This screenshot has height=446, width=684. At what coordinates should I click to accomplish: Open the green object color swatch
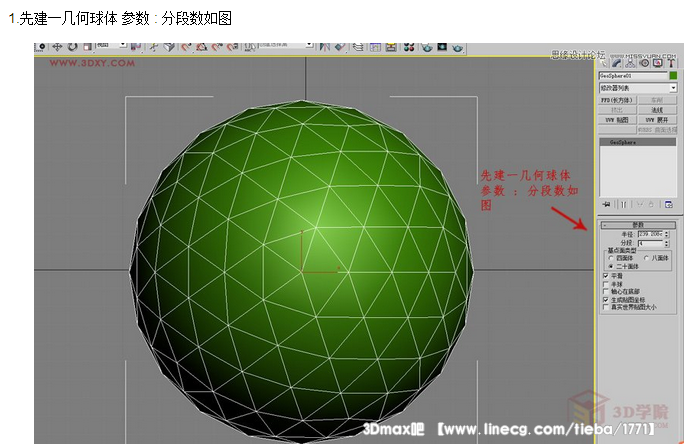click(673, 76)
